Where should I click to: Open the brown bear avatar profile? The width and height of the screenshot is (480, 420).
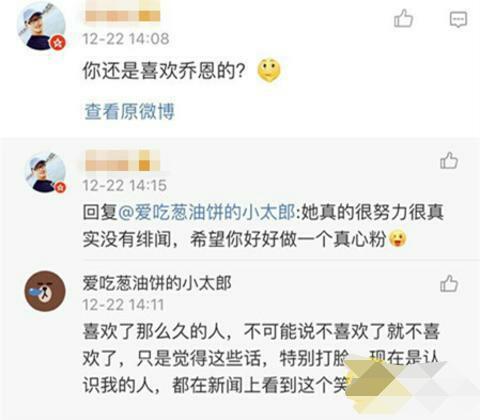click(45, 291)
